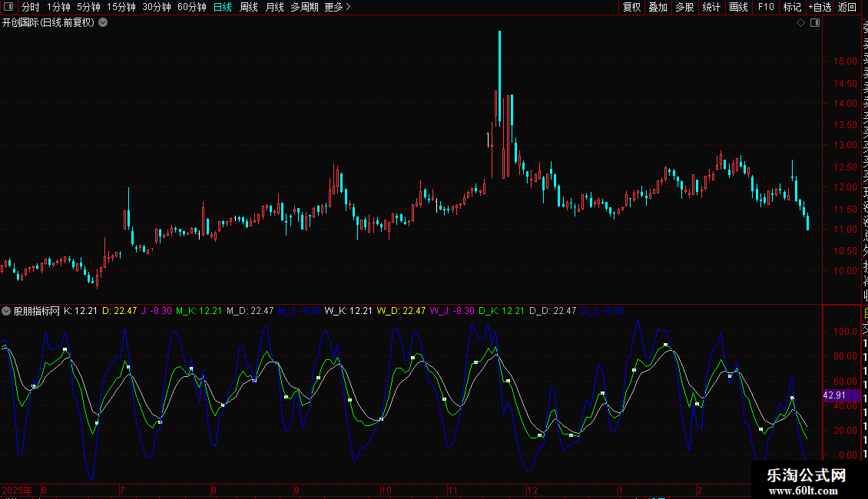Click the diamond icon in chart header
Viewport: 868px width, 499px height.
click(800, 23)
